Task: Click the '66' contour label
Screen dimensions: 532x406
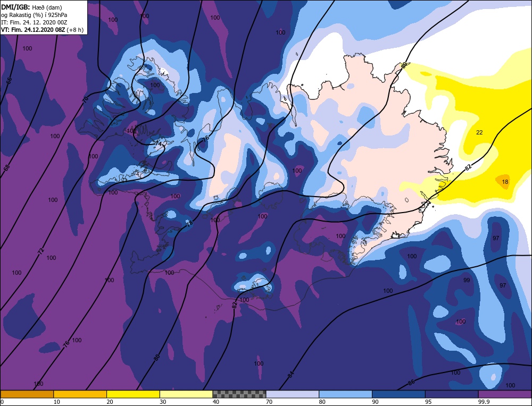Action: pos(9,81)
